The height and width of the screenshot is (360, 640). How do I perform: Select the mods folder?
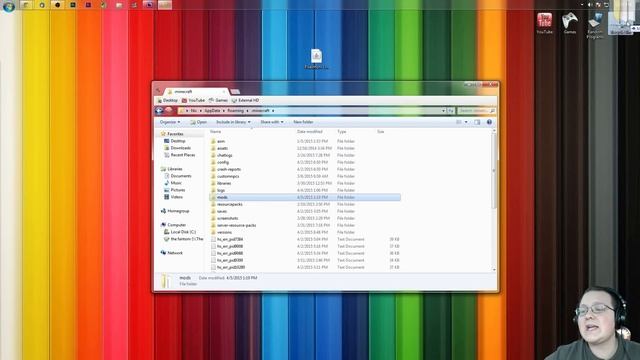305,197
